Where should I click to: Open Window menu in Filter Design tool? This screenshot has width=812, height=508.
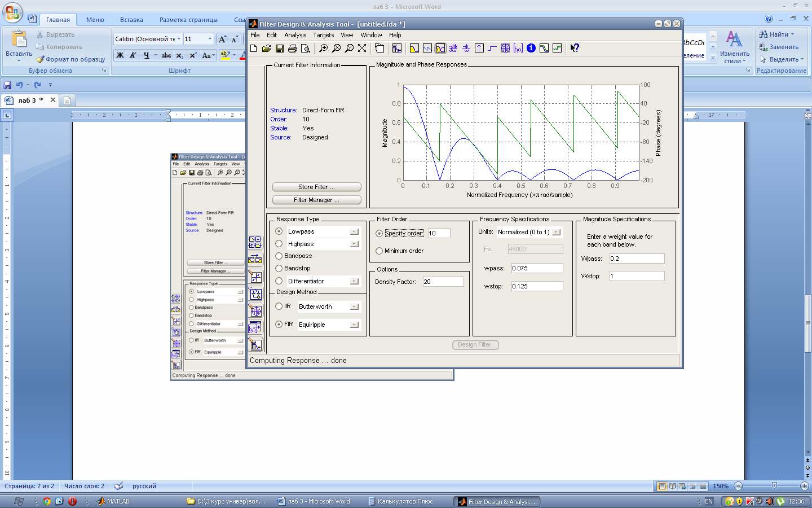[371, 35]
